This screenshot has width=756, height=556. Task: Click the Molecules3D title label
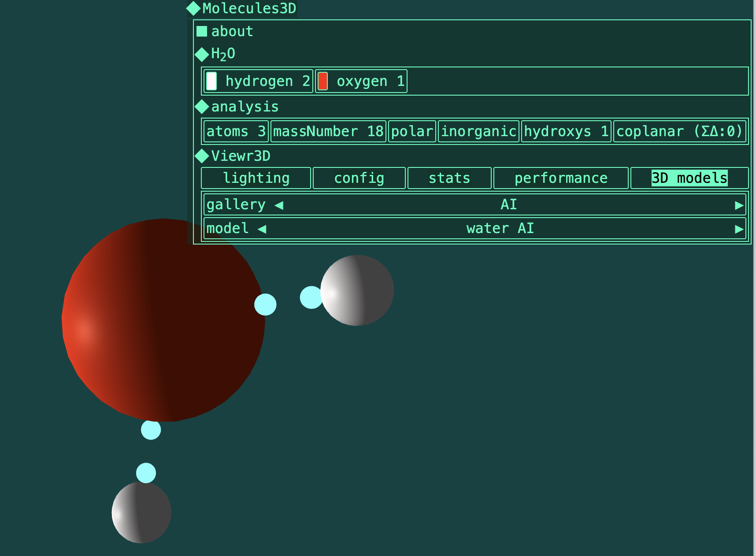click(x=249, y=8)
